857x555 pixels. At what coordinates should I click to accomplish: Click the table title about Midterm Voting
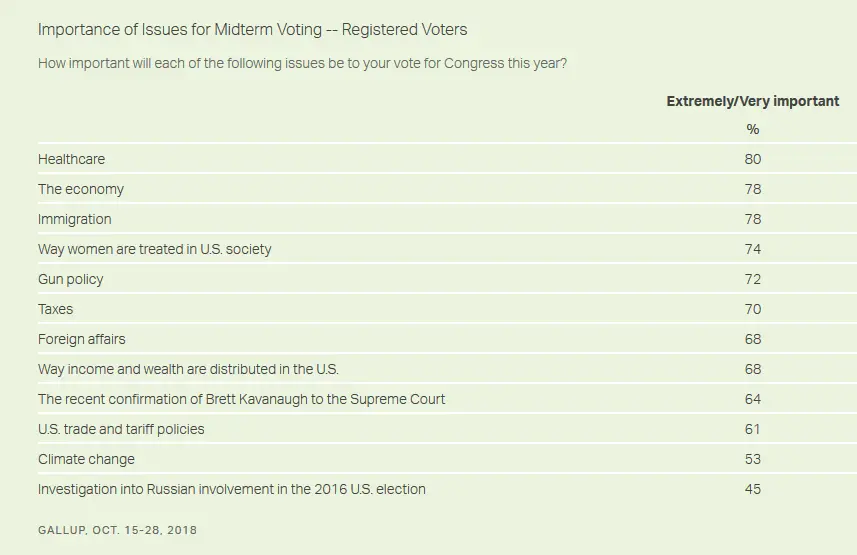pyautogui.click(x=252, y=29)
